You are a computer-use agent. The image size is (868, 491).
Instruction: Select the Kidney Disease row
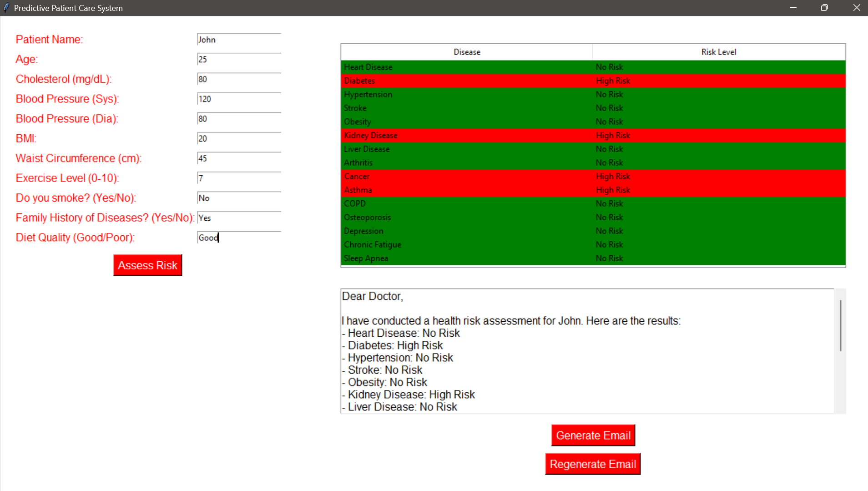tap(593, 135)
